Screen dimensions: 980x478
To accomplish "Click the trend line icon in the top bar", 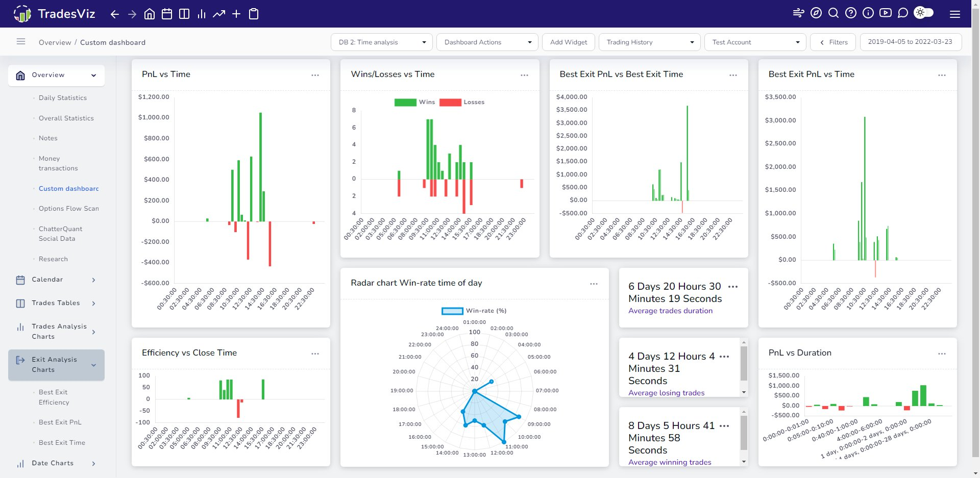I will (219, 14).
